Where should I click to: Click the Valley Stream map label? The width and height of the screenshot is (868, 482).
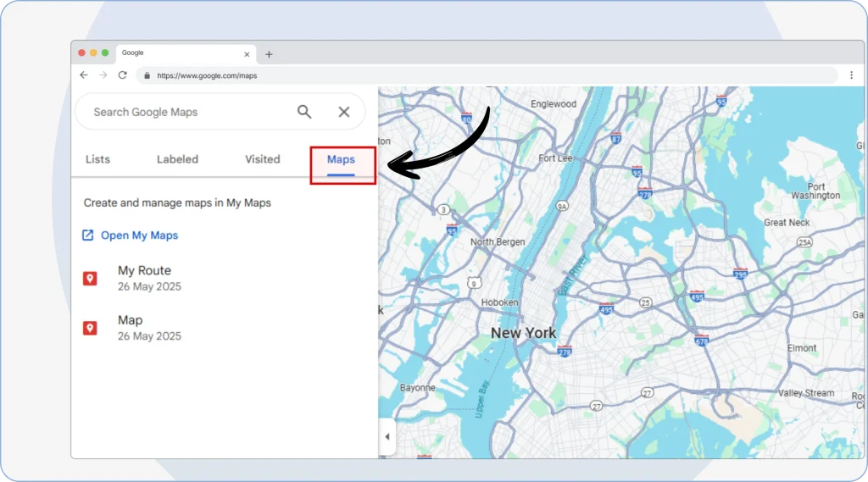[x=806, y=393]
